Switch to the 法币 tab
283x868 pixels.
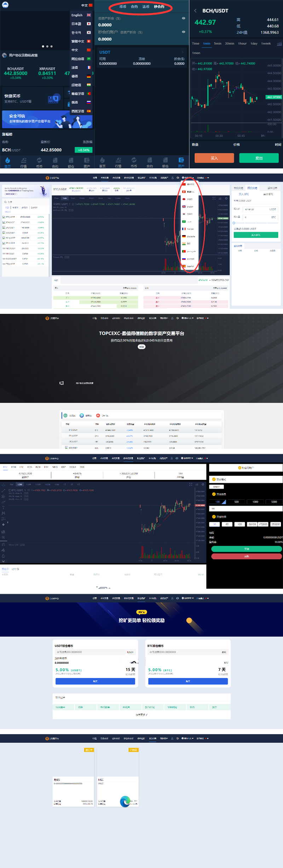point(146,7)
